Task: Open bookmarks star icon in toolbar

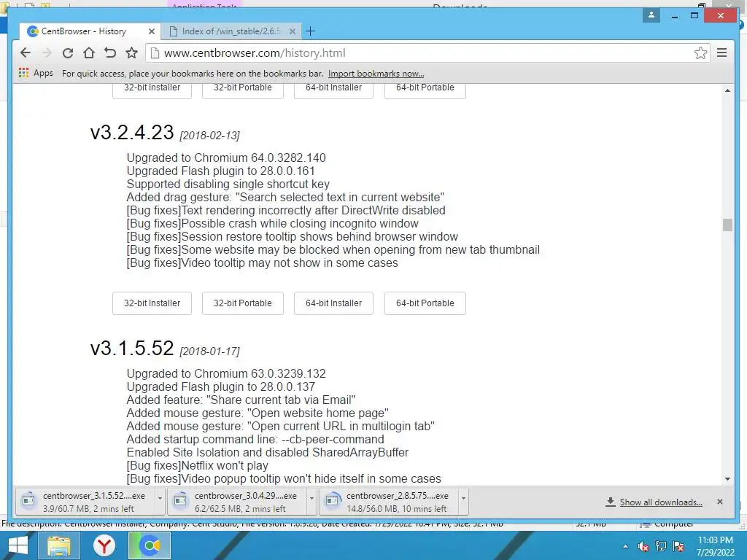Action: [x=131, y=52]
